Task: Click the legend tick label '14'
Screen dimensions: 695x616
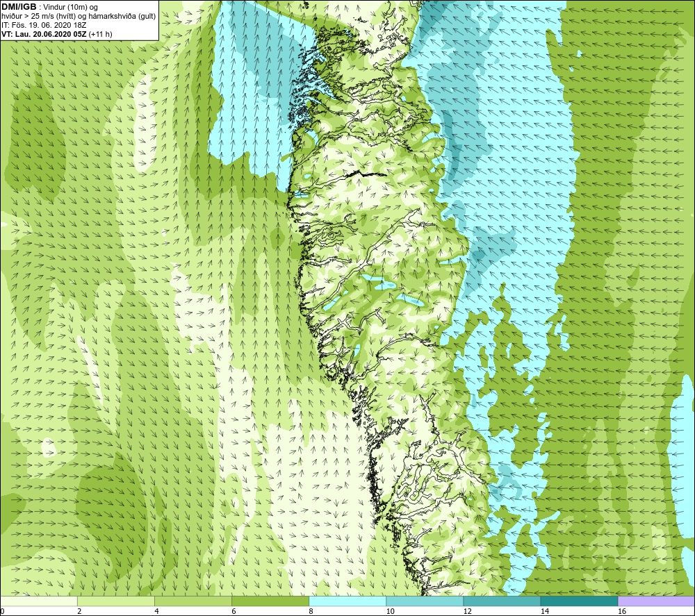Action: point(544,611)
